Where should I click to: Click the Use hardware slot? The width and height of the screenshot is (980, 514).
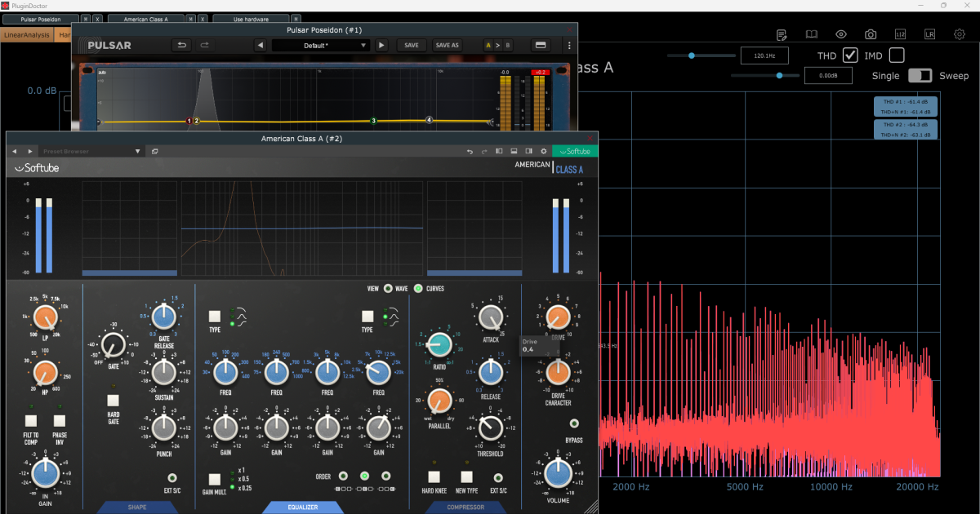pos(252,18)
